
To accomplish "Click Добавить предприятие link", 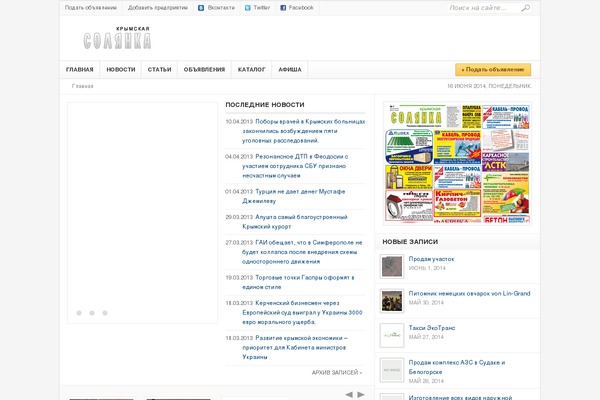I will point(158,8).
